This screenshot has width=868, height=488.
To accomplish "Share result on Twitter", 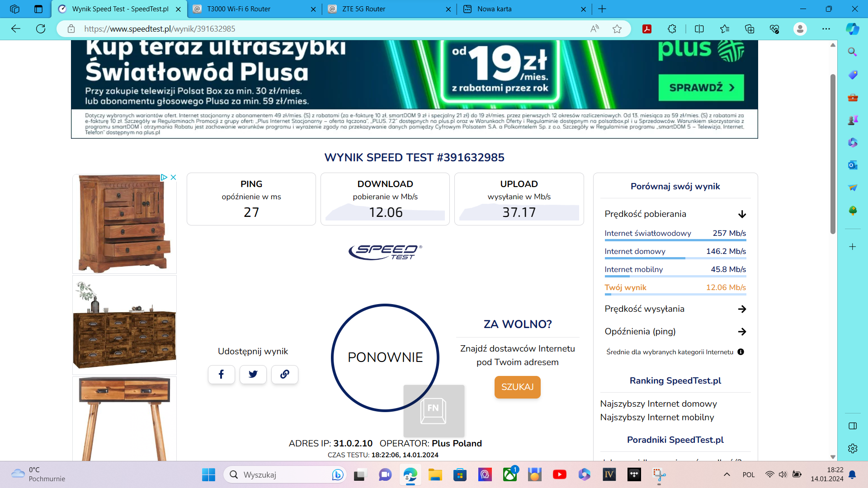I will (253, 374).
